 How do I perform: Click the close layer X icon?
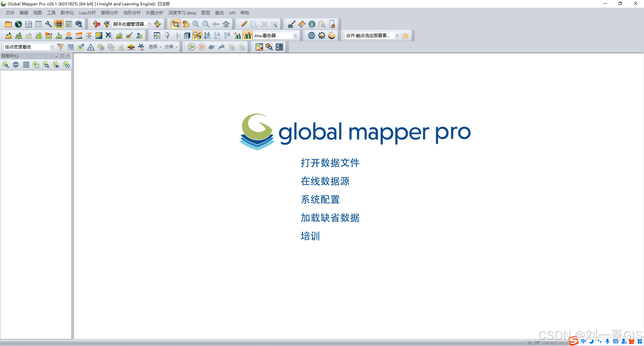coord(66,65)
